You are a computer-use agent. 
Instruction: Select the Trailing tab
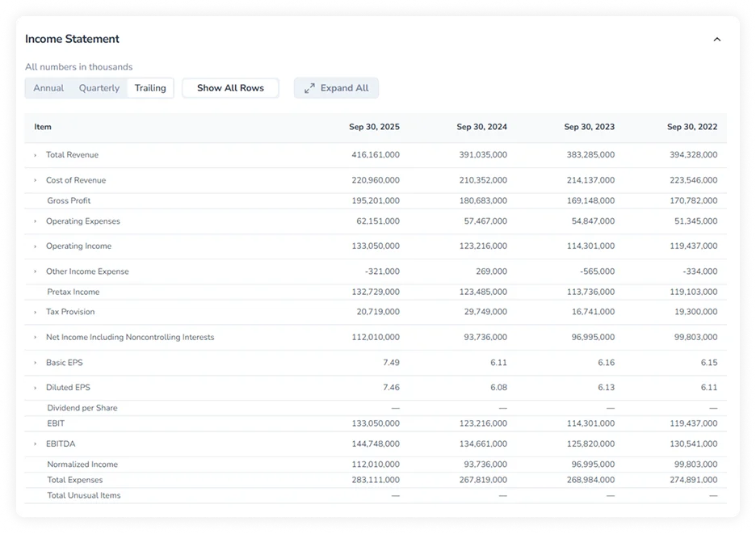150,88
